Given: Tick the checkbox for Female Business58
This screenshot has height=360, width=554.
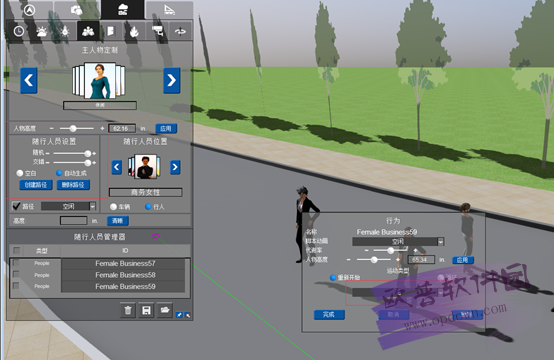Looking at the screenshot, I should [16, 275].
